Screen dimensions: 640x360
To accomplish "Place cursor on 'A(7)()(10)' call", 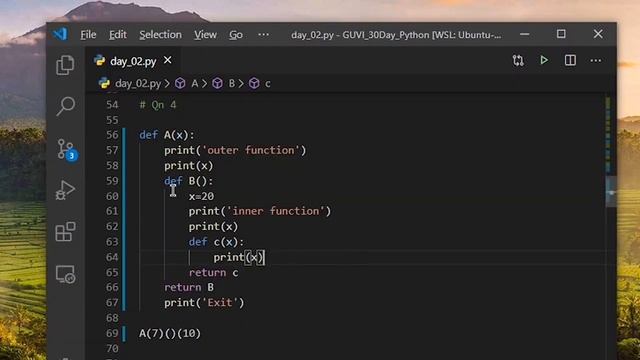I will pos(170,333).
